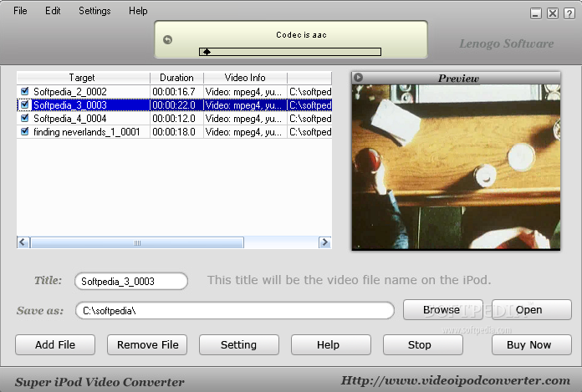Select the Softpedia_4_0004 row name
Screen dimensions: 582x392
[x=70, y=119]
